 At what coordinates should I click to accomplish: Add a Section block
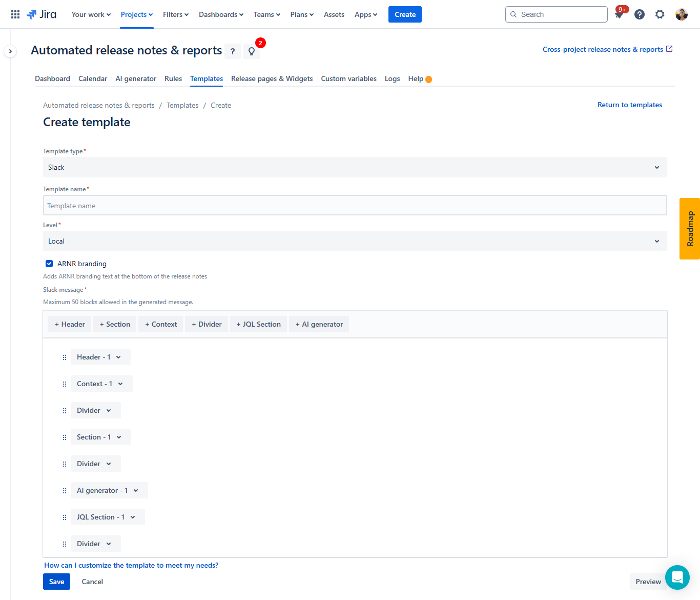pos(115,324)
